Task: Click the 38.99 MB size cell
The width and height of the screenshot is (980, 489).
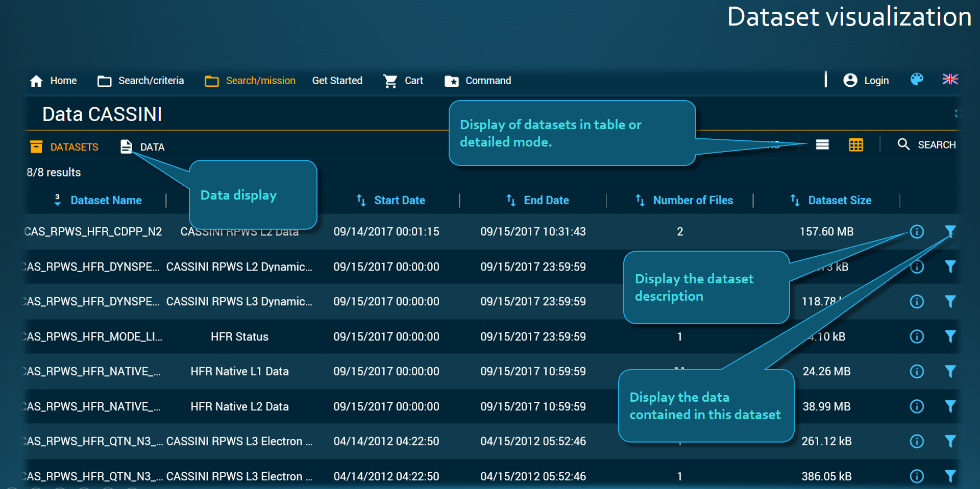Action: pos(826,407)
